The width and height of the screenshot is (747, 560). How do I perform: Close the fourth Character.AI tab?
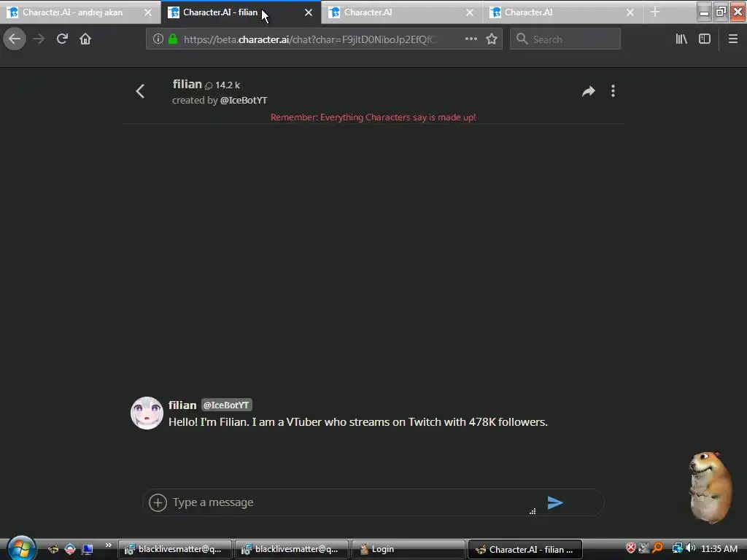coord(630,12)
